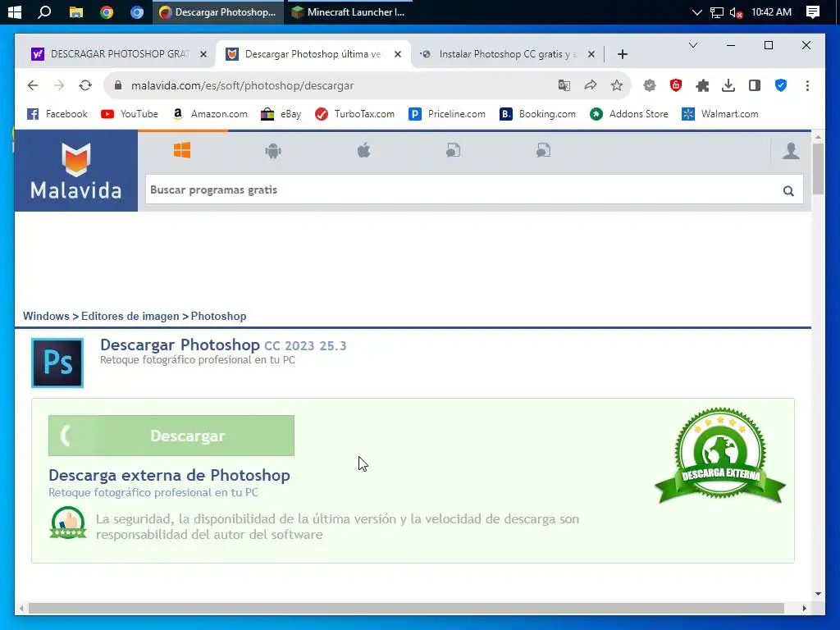840x630 pixels.
Task: Click the page horizontal scrollbar
Action: pyautogui.click(x=406, y=609)
